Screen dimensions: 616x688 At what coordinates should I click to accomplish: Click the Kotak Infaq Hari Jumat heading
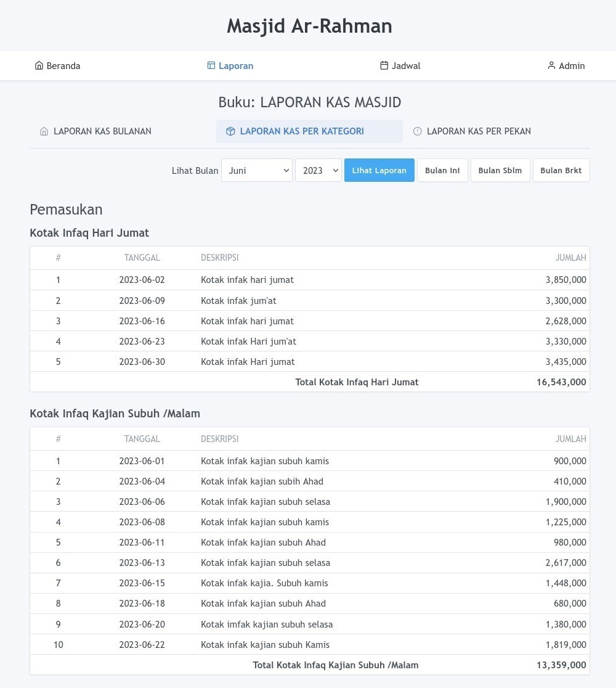[89, 233]
